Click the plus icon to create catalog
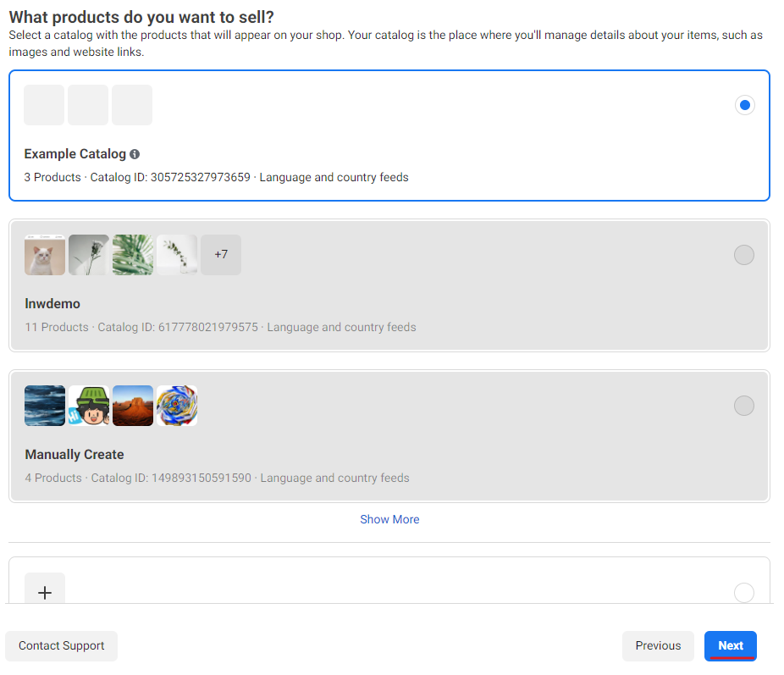Image resolution: width=784 pixels, height=675 pixels. coord(45,592)
